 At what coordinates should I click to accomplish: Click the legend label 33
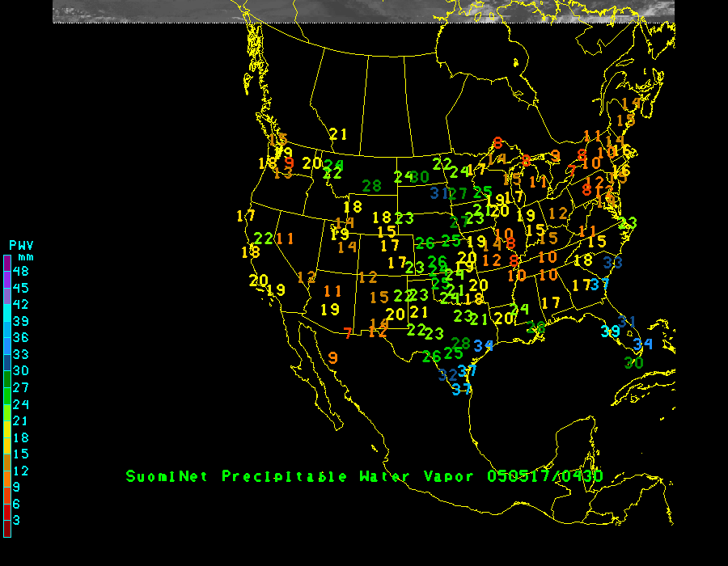[x=21, y=353]
